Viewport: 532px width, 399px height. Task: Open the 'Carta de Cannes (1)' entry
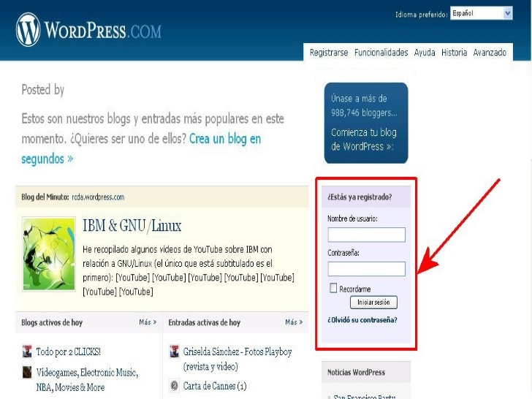point(215,386)
